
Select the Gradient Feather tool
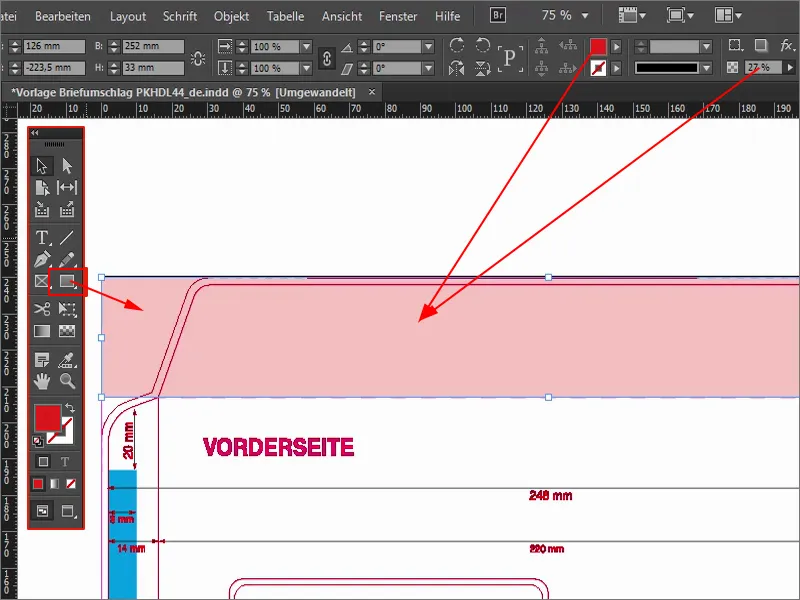pos(67,331)
